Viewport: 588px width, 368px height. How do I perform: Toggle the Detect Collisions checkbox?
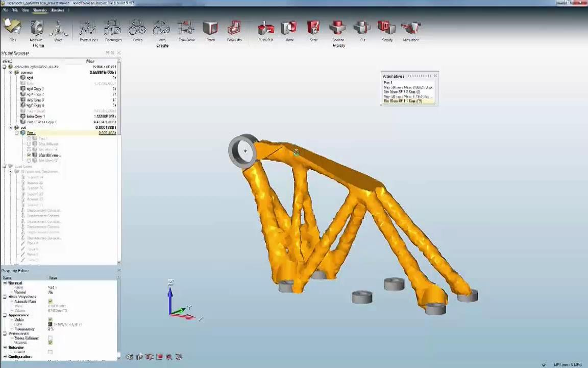[x=50, y=338]
